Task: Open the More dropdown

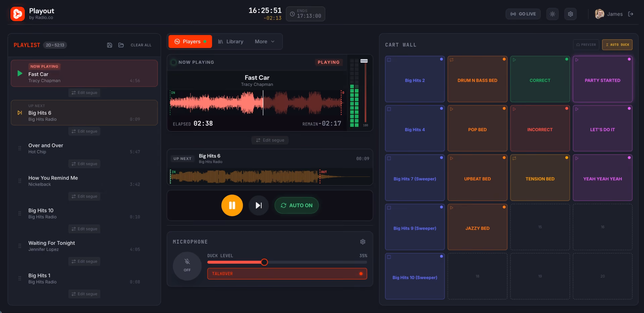Action: [x=265, y=42]
